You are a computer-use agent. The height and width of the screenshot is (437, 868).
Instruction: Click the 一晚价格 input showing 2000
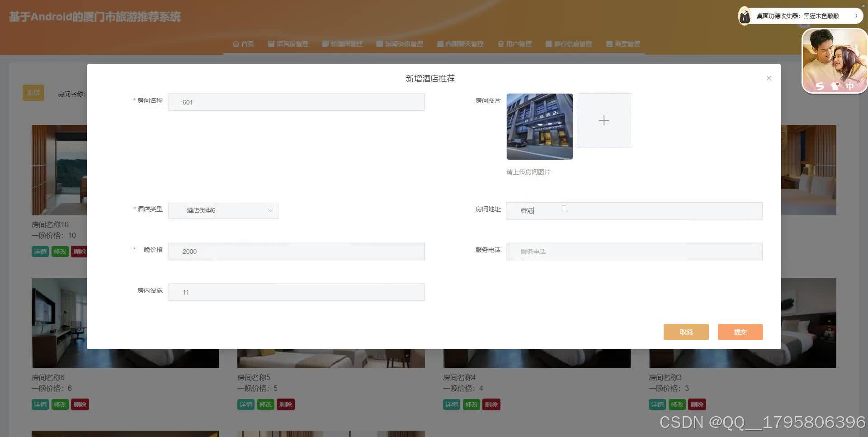pos(297,252)
